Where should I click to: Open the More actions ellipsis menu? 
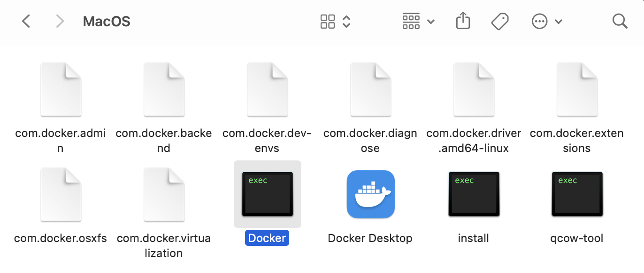click(x=539, y=21)
